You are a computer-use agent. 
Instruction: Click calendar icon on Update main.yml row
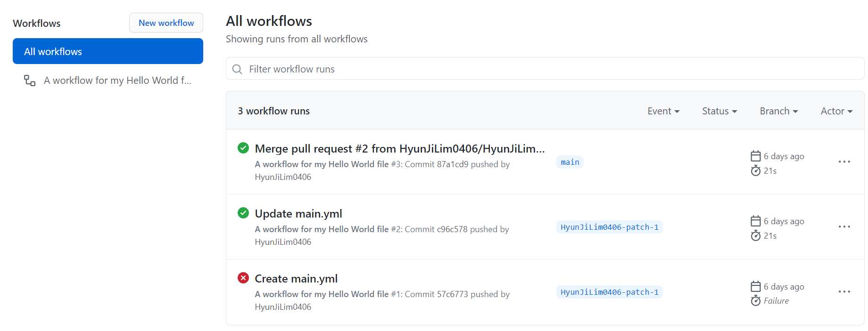coord(756,221)
